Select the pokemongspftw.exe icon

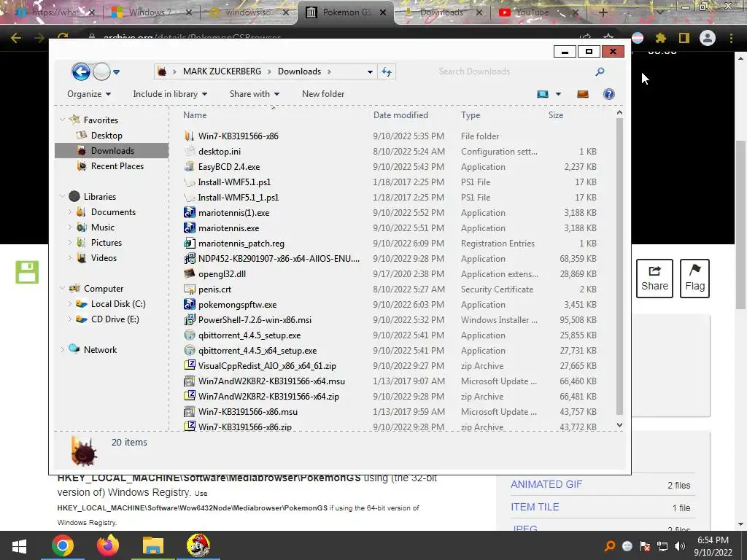click(x=190, y=304)
